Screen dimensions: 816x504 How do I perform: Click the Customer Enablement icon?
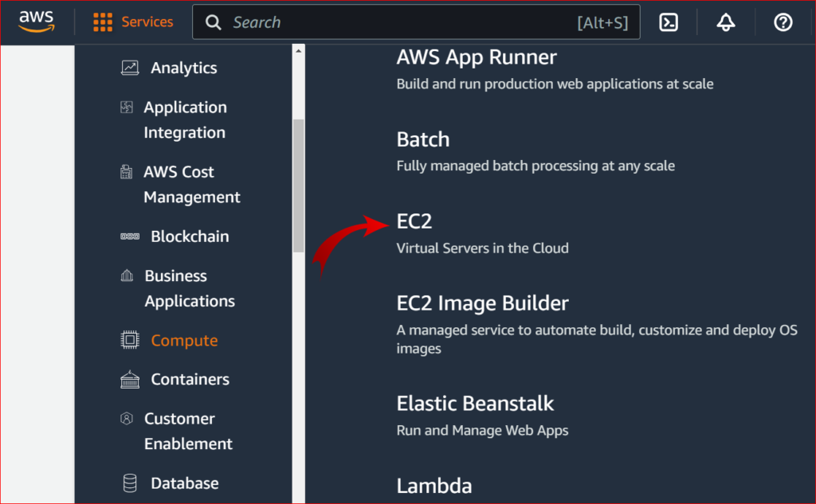point(127,418)
